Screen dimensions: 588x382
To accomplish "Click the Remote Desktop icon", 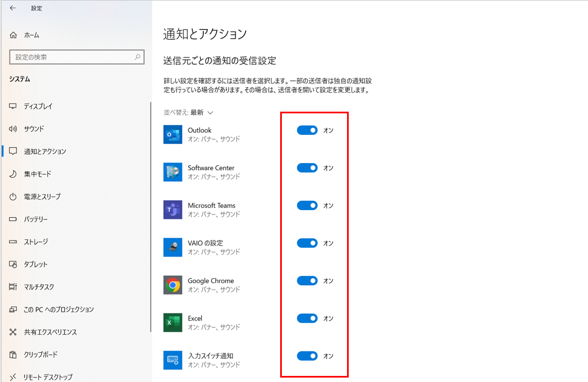I will click(13, 376).
